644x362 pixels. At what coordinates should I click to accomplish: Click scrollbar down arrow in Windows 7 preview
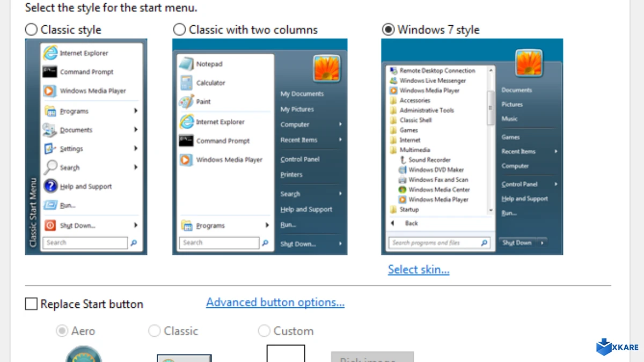[490, 210]
